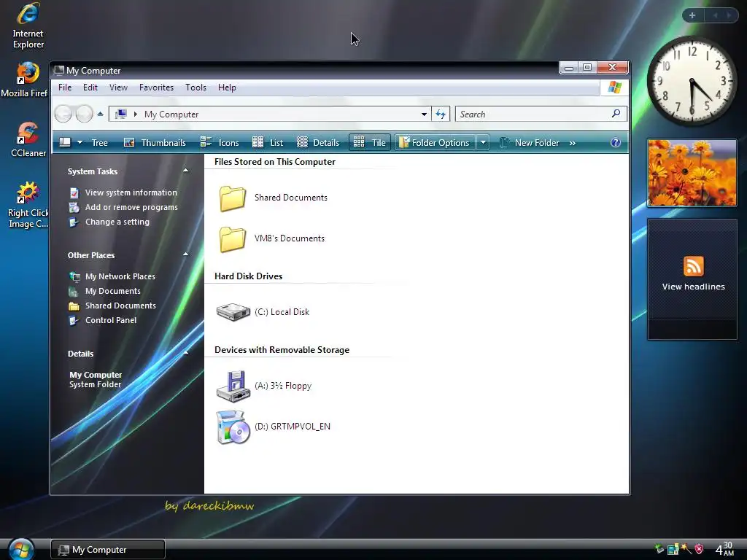Click the blue Help question mark icon
Image resolution: width=747 pixels, height=560 pixels.
(616, 142)
